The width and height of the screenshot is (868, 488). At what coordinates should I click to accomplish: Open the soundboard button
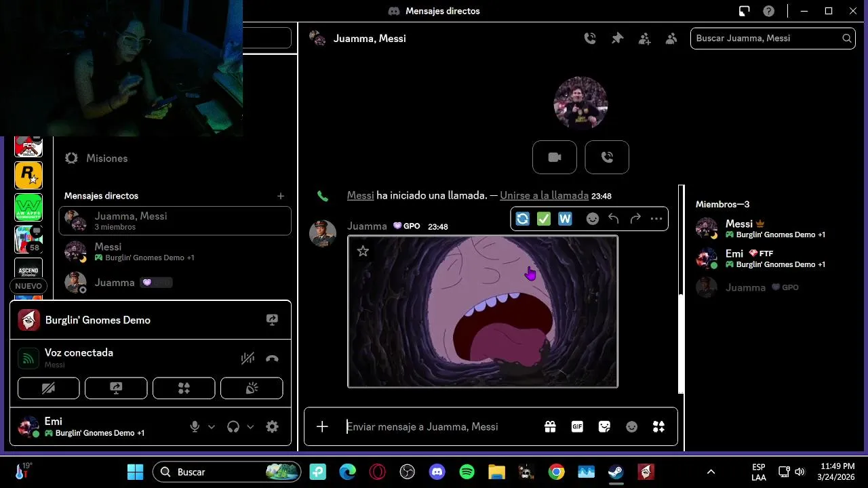252,388
